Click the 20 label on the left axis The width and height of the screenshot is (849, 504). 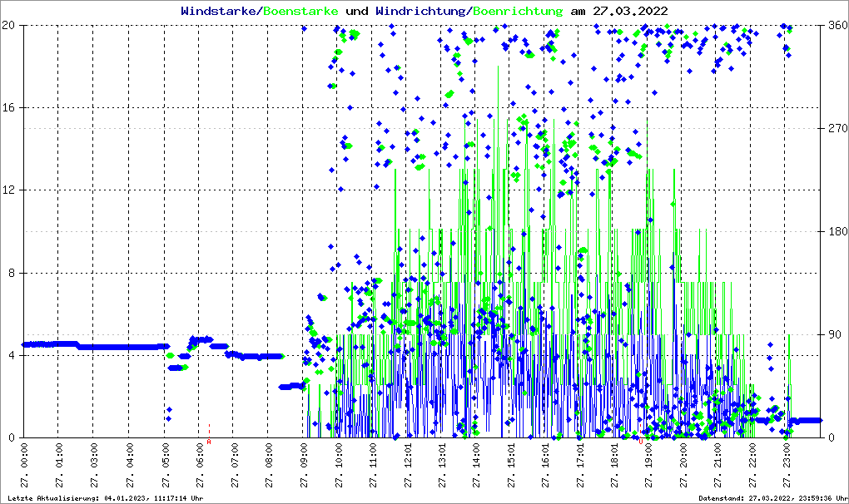[10, 25]
